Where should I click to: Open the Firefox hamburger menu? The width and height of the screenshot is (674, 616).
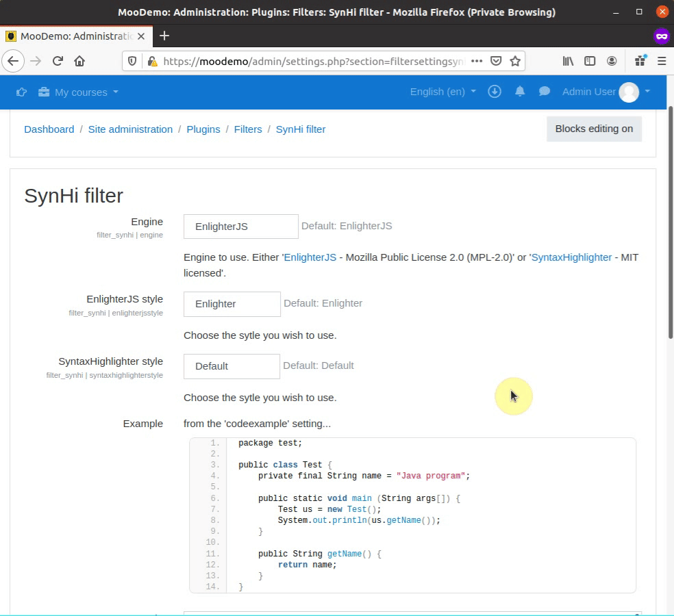click(662, 61)
